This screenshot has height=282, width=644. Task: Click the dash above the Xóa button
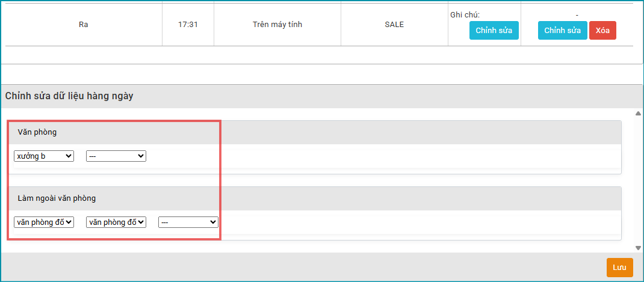(x=577, y=14)
